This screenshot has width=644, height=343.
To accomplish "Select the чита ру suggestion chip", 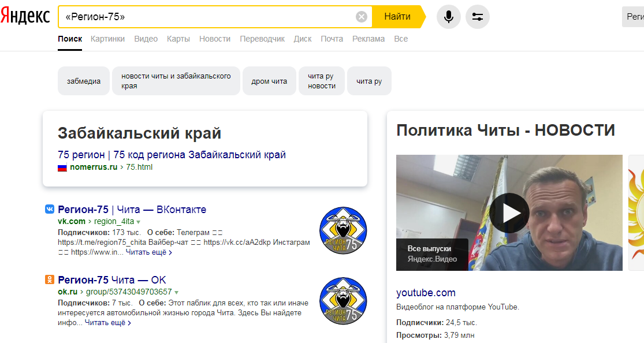I will pos(369,81).
